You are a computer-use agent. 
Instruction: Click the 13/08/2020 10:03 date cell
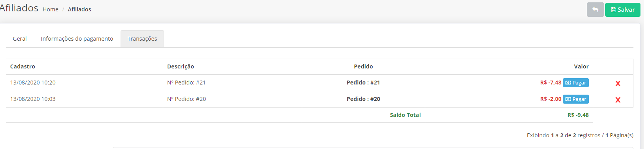(x=85, y=99)
